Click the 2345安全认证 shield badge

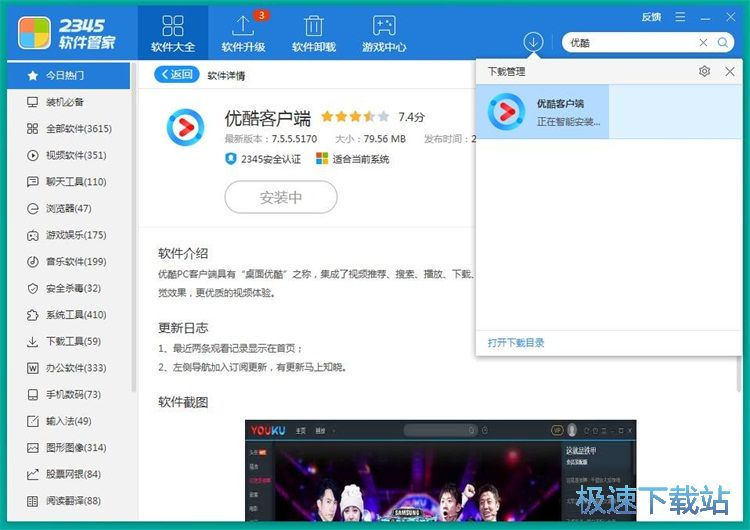pos(263,159)
